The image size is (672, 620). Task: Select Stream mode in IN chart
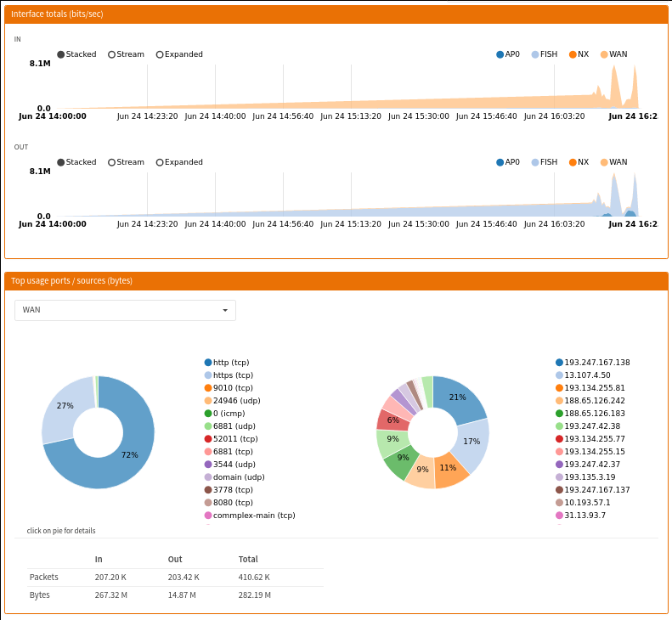pyautogui.click(x=126, y=54)
